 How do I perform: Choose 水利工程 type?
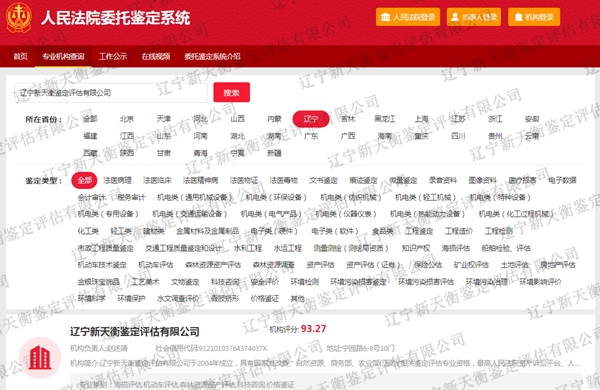[x=248, y=248]
